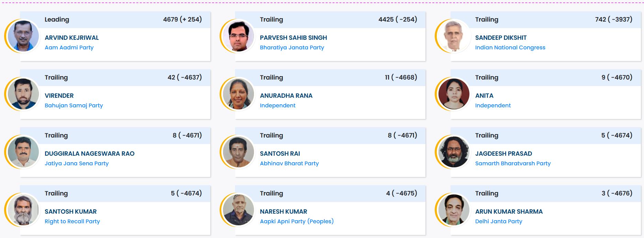Click the photo on Jagdeesh Prasad's card
Screen dimensions: 644x238
454,152
